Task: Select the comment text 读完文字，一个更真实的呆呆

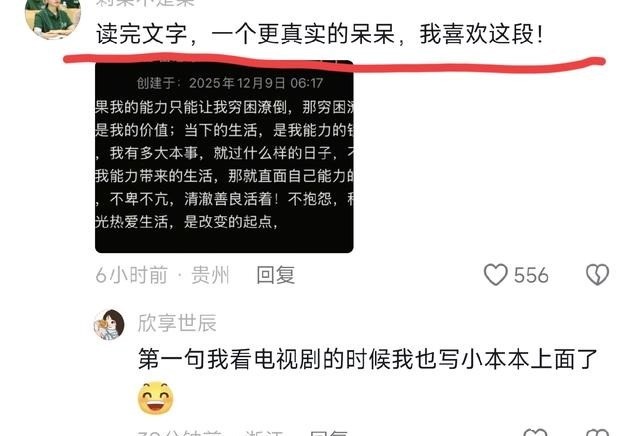Action: (246, 34)
